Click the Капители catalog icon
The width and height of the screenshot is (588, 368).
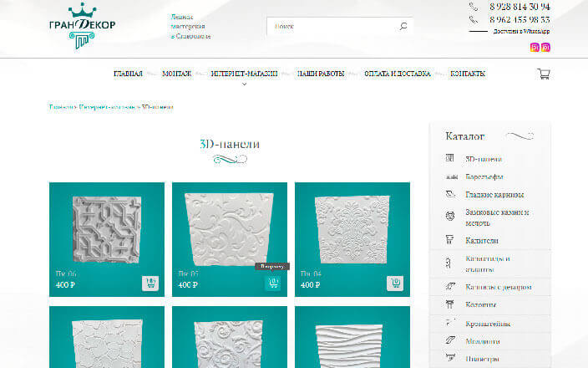(449, 240)
